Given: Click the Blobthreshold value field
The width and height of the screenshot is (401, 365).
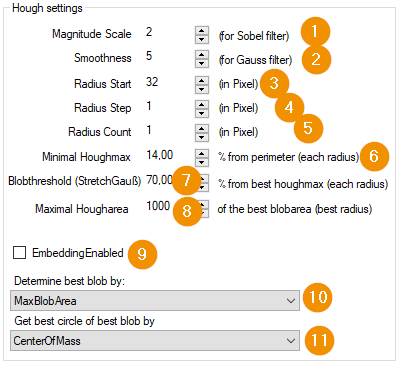Looking at the screenshot, I should click(x=159, y=180).
